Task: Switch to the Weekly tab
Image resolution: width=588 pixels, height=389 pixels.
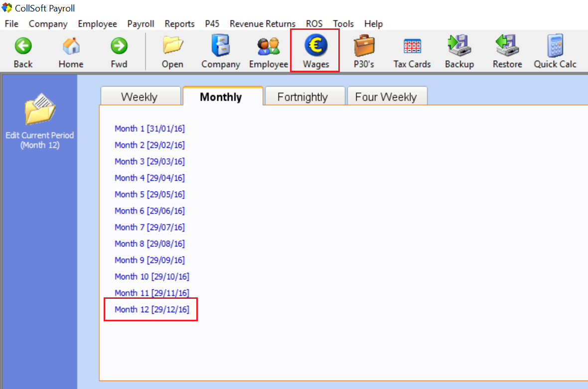Action: click(139, 97)
